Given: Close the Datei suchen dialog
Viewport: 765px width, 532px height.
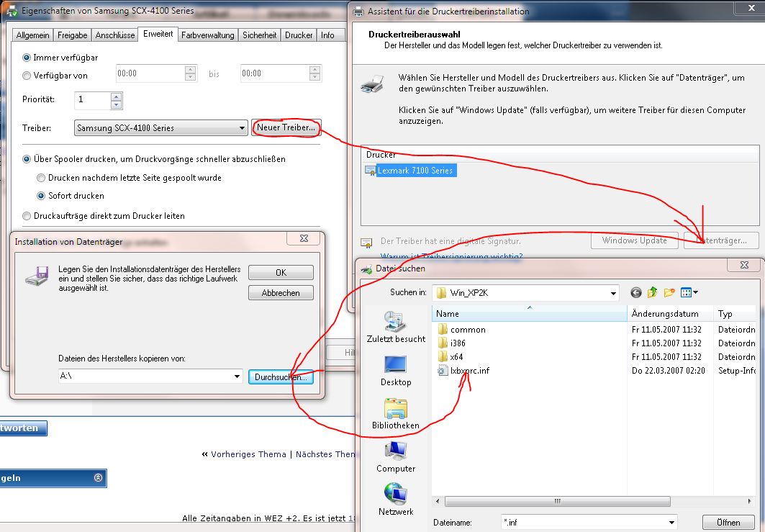Looking at the screenshot, I should coord(744,265).
